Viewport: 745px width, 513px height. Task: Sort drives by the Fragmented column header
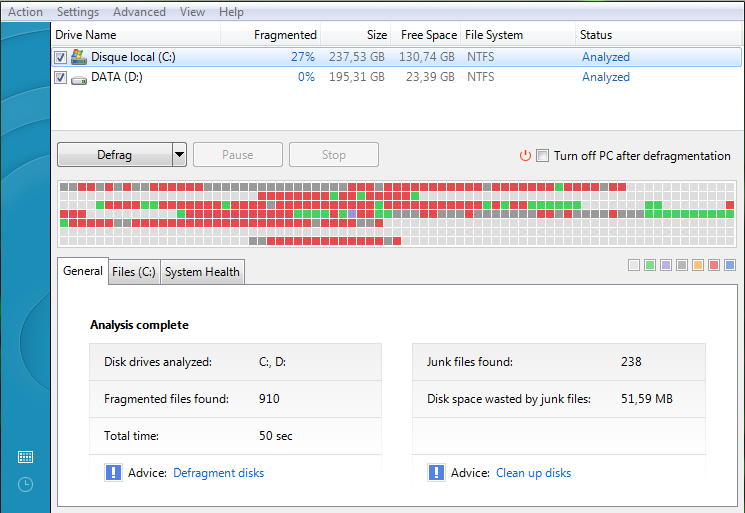tap(285, 35)
